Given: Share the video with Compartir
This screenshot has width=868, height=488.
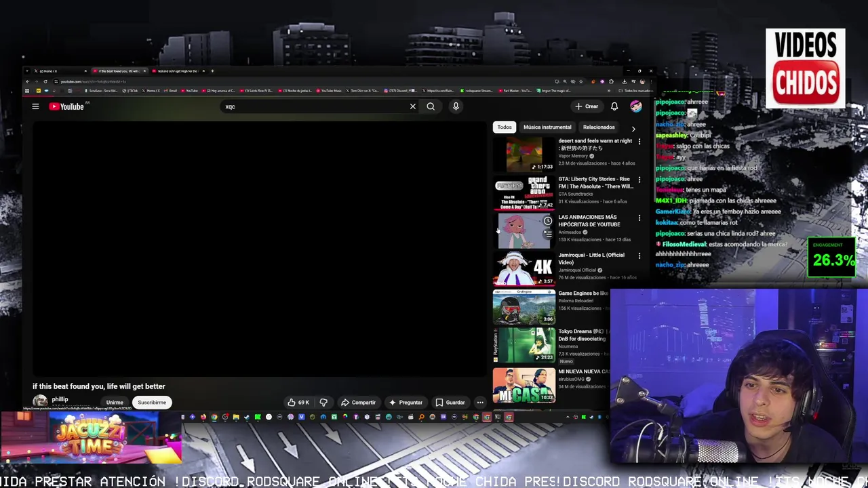Looking at the screenshot, I should (x=358, y=403).
